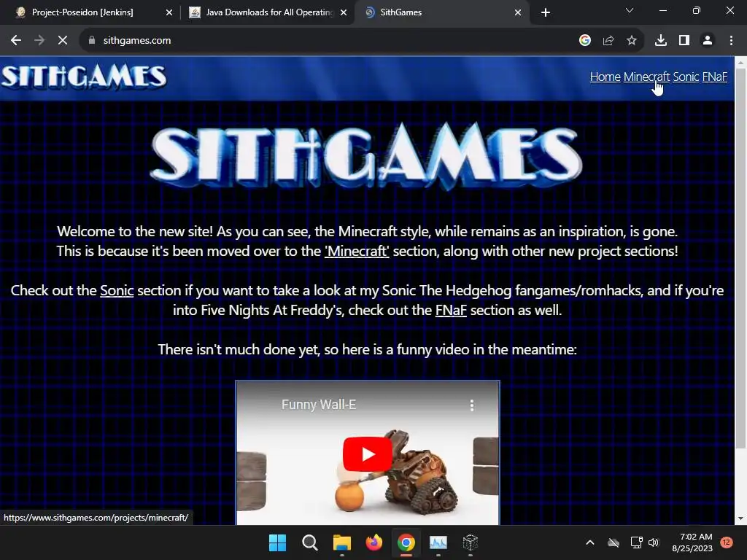Click the page's vertical scrollbar
Screen dimensions: 747x560
[740, 257]
